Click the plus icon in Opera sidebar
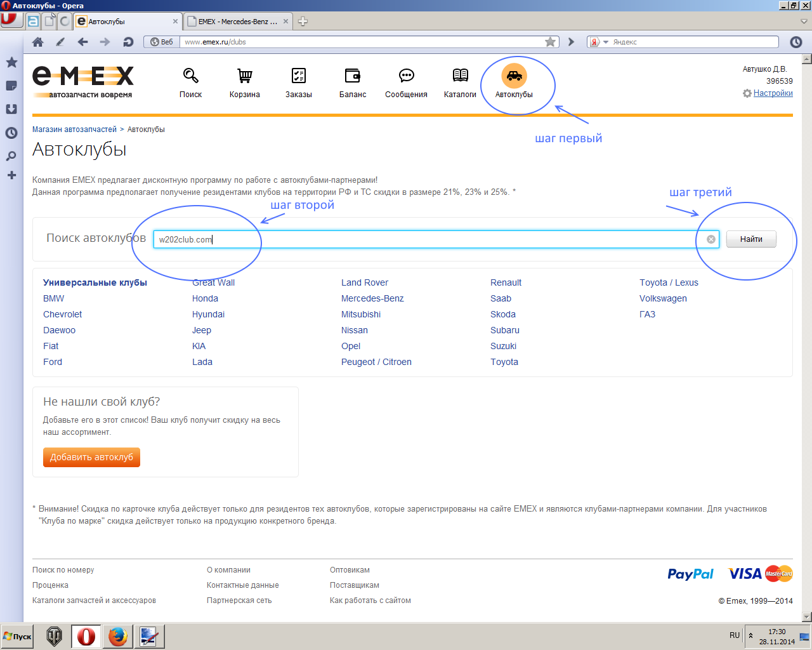This screenshot has height=650, width=812. click(x=11, y=175)
